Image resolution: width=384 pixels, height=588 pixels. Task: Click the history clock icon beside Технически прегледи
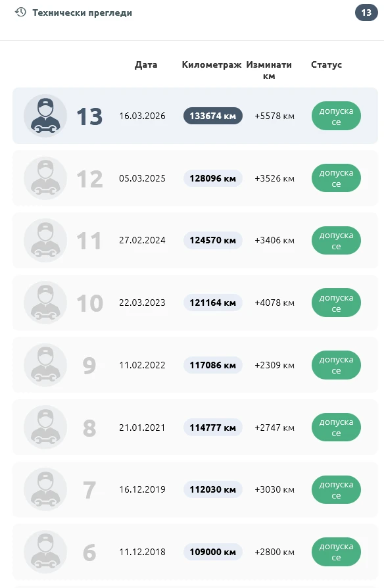pos(20,12)
